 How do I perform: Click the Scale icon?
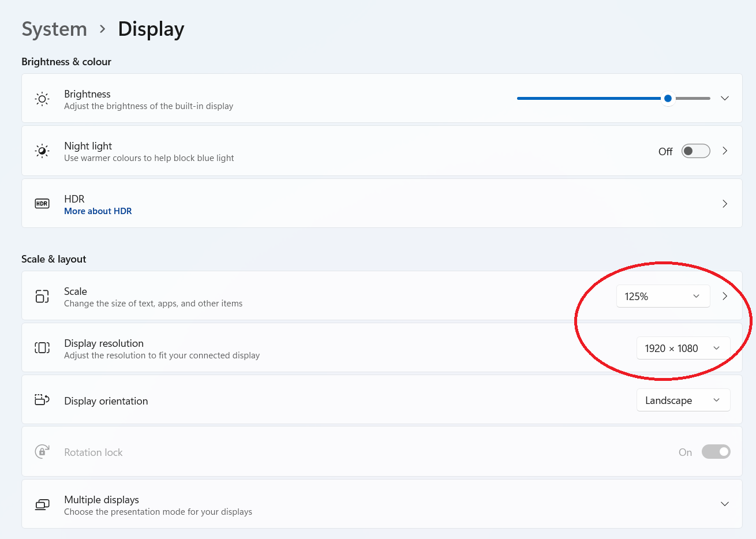(42, 296)
